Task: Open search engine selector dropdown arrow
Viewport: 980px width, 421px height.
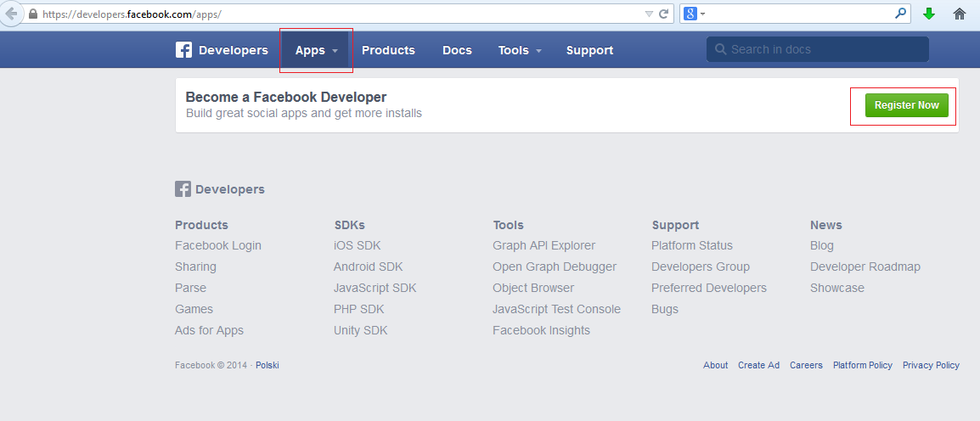Action: coord(702,14)
